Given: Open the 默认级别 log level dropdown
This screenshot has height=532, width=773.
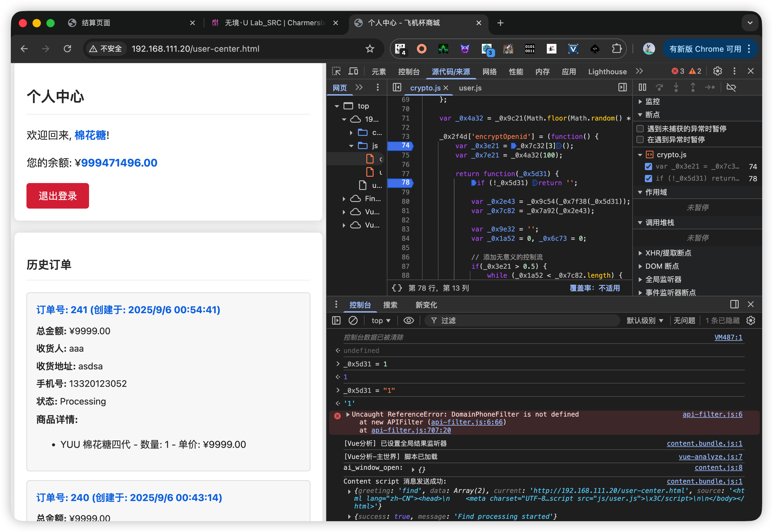Looking at the screenshot, I should (x=645, y=320).
